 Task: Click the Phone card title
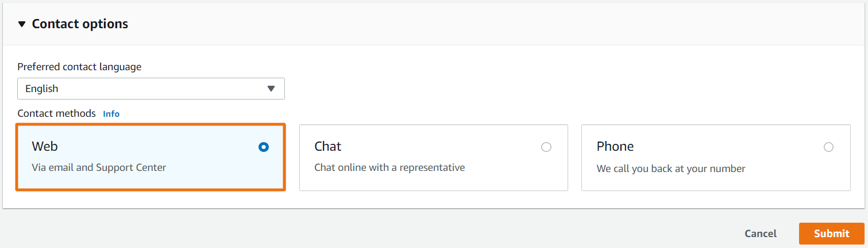click(615, 147)
